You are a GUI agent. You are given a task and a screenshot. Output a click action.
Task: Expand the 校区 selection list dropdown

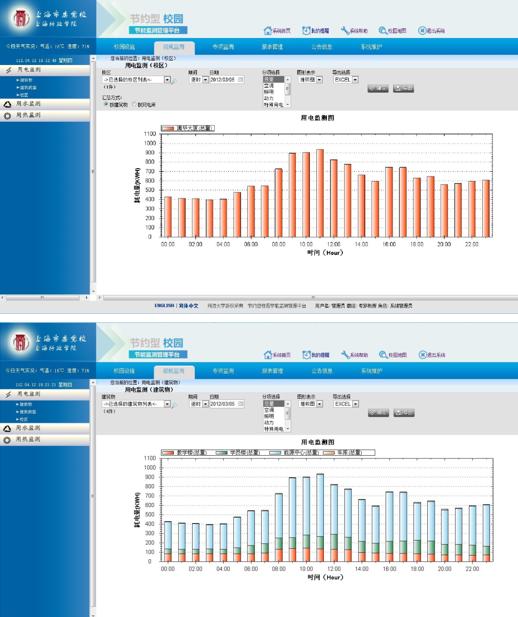pos(167,79)
